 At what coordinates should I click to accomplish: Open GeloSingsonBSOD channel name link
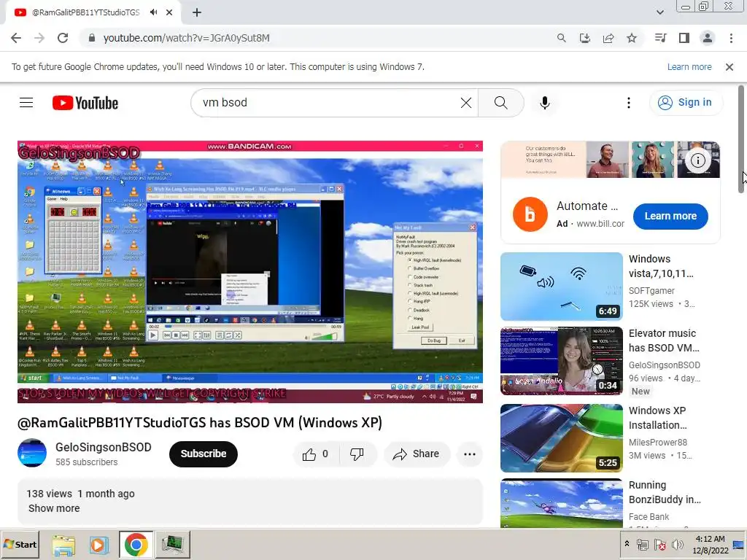tap(104, 447)
